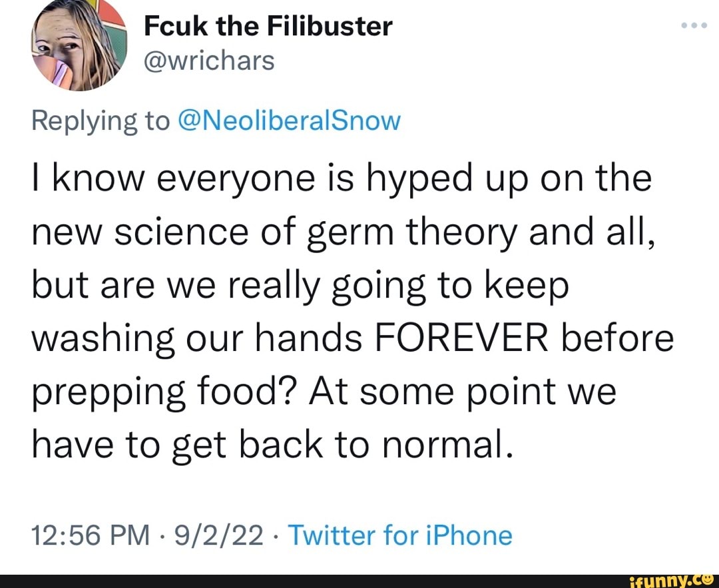Screen dimensions: 719x588
Task: Click the separator dot after the timestamp
Action: click(x=162, y=535)
